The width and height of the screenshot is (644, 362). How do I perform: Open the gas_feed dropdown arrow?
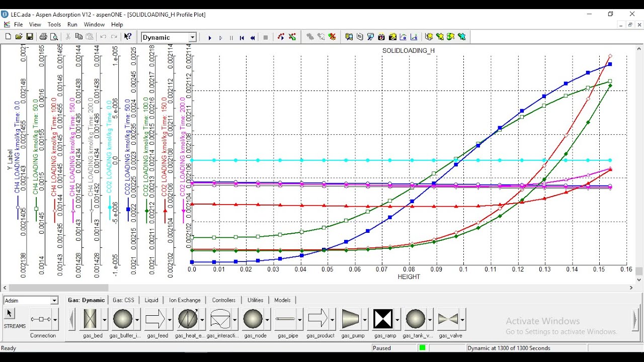[170, 319]
